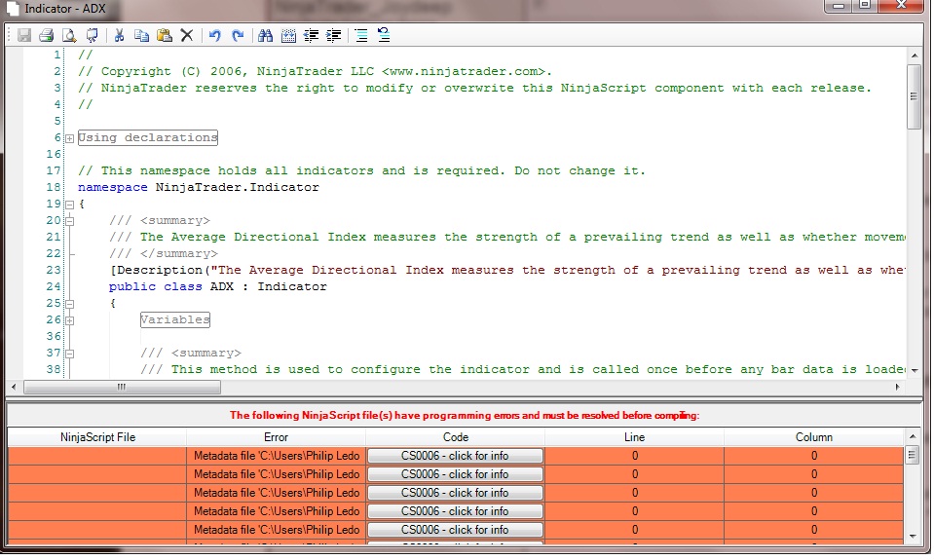Click the Cut scissors icon
The image size is (934, 560).
[x=119, y=36]
